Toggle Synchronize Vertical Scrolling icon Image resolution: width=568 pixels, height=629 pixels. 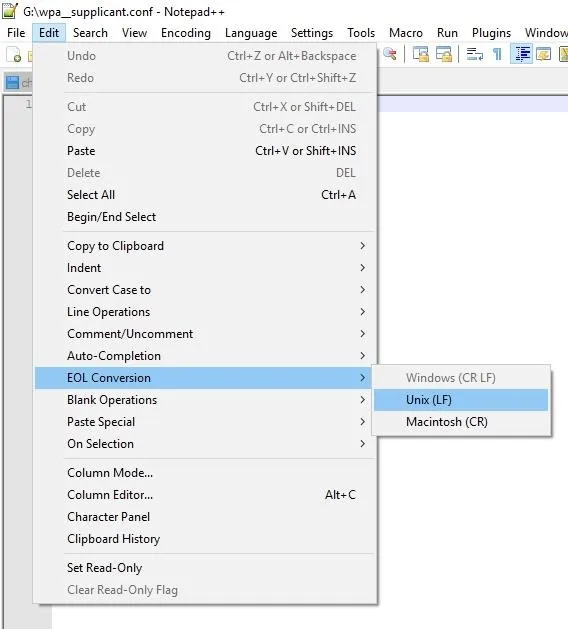point(421,54)
